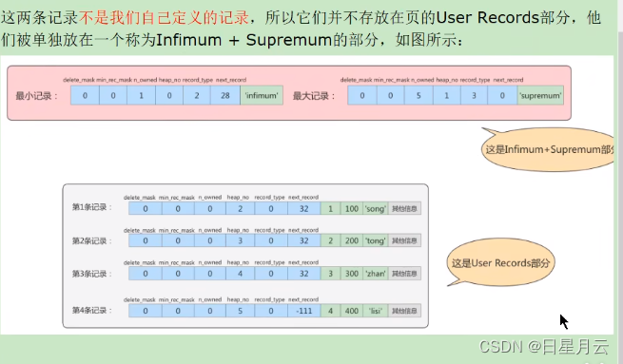
Task: Click 'Infimum + Supremum' in the top paragraph
Action: point(243,40)
